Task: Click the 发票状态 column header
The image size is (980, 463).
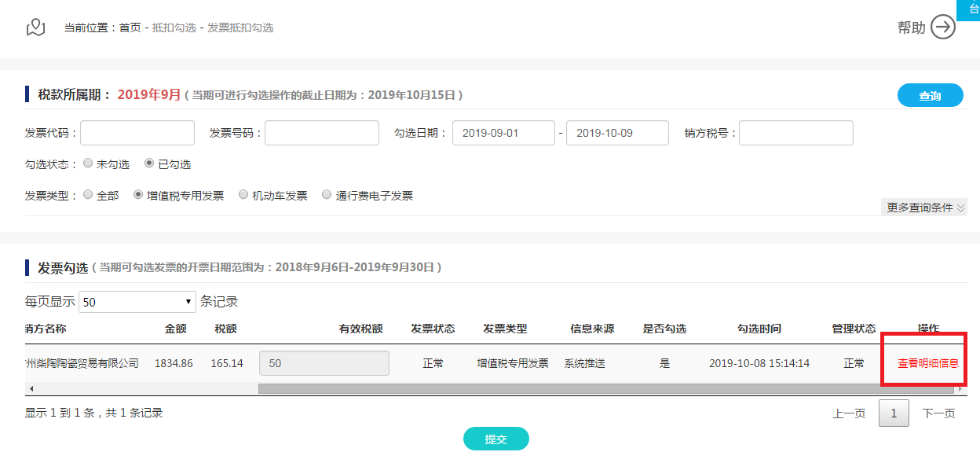Action: coord(433,329)
